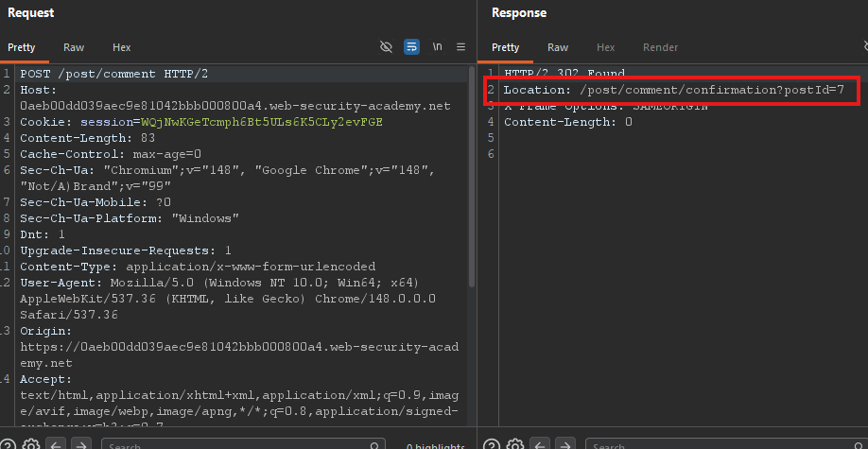Viewport: 868px width, 449px height.
Task: Open the Response Hex tab
Action: coord(605,47)
